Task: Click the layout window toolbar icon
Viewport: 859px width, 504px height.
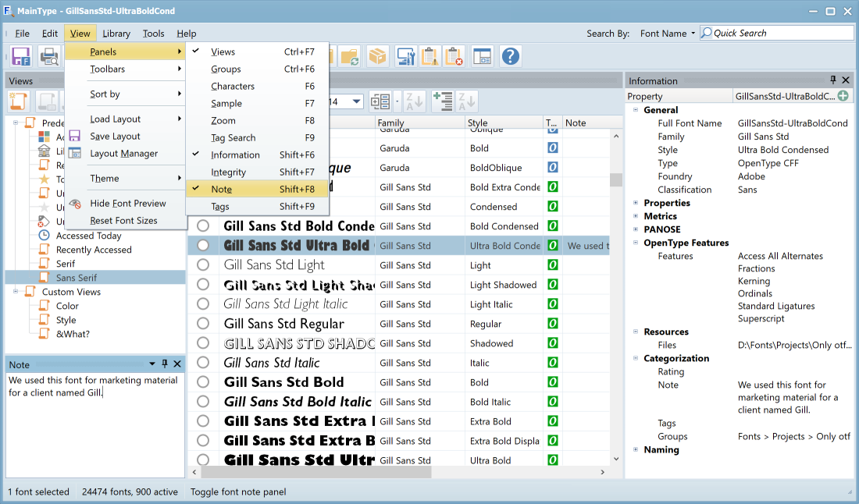Action: coord(482,56)
